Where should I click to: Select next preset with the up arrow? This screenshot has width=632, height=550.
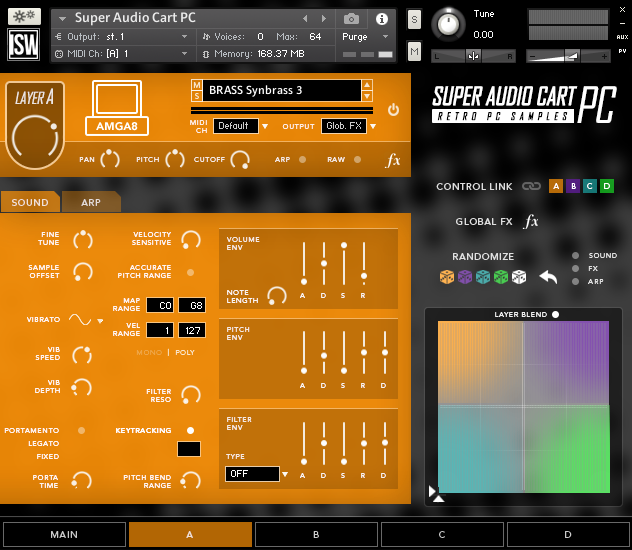367,85
